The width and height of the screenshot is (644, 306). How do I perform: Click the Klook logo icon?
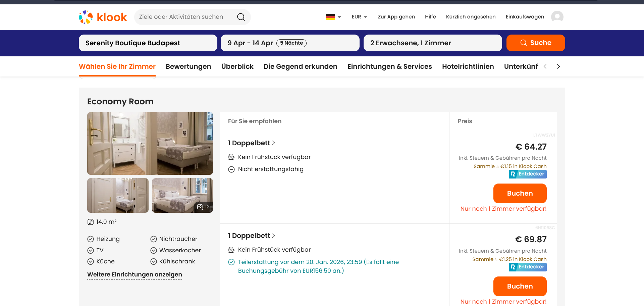point(86,17)
